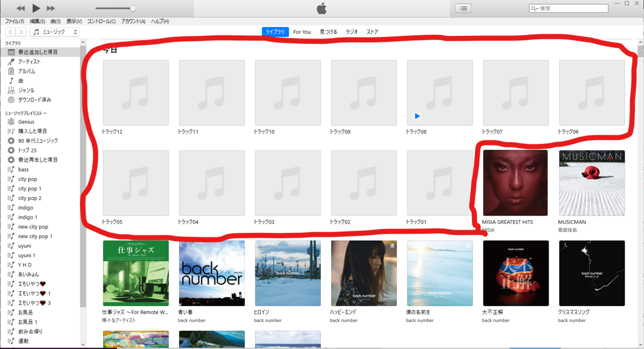The height and width of the screenshot is (349, 644).
Task: Click the 最近再生した項目 gear icon
Action: tap(11, 160)
